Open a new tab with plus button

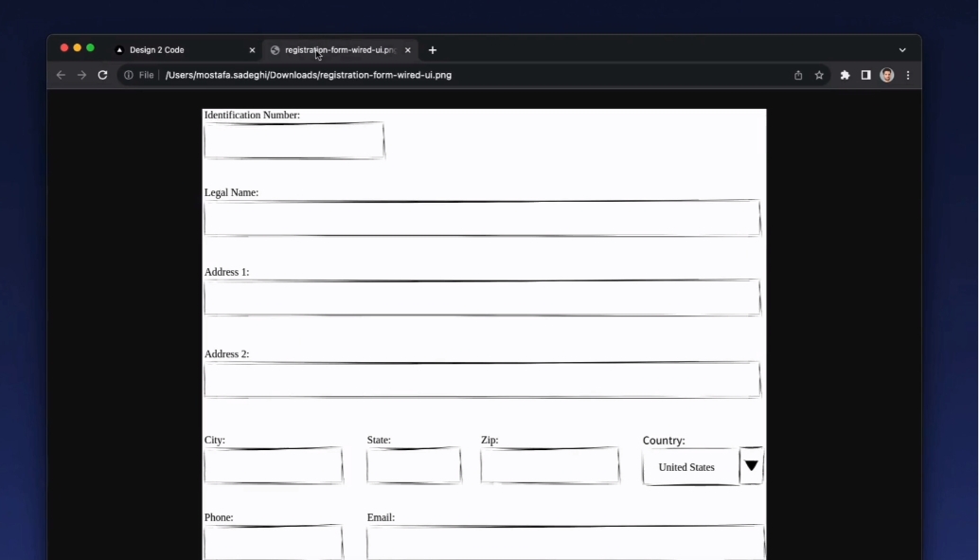pos(433,50)
